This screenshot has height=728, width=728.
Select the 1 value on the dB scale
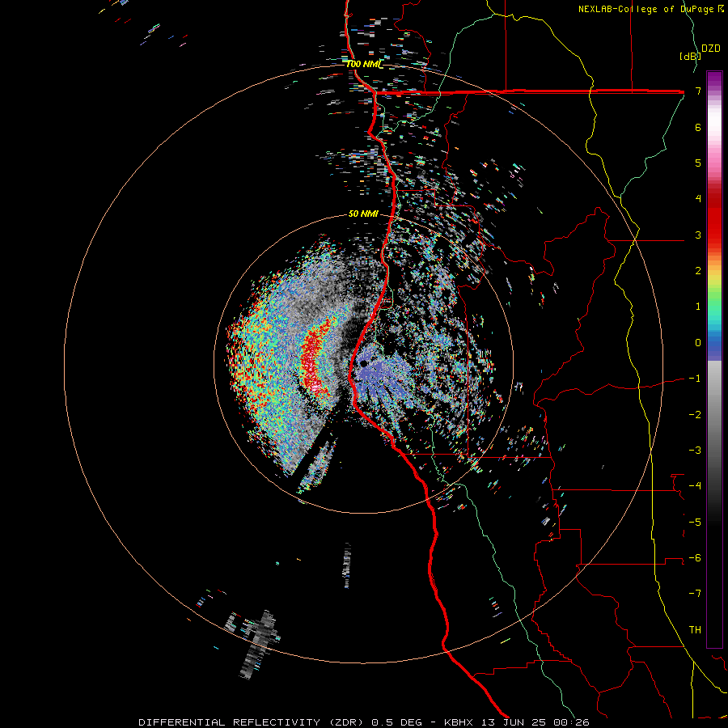tap(698, 307)
